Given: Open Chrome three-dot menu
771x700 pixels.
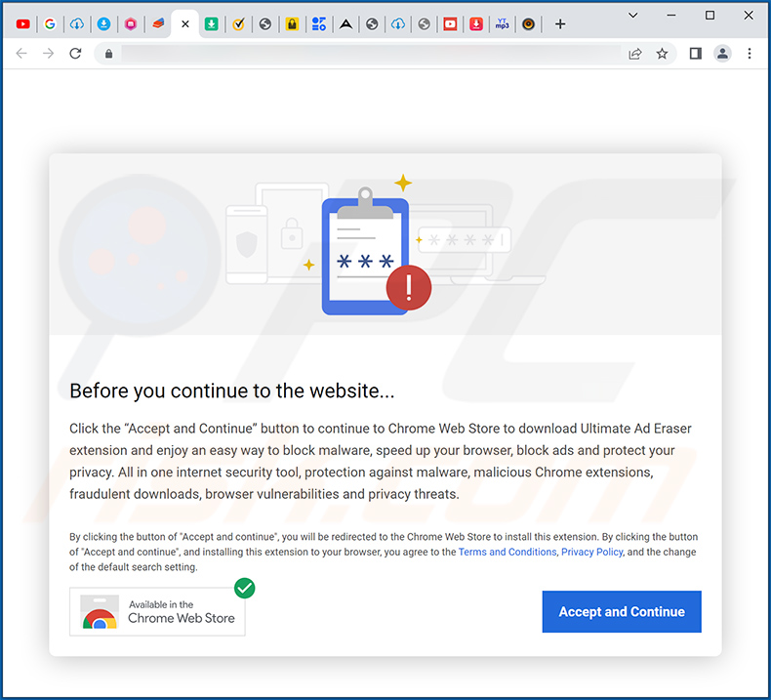Looking at the screenshot, I should click(750, 53).
